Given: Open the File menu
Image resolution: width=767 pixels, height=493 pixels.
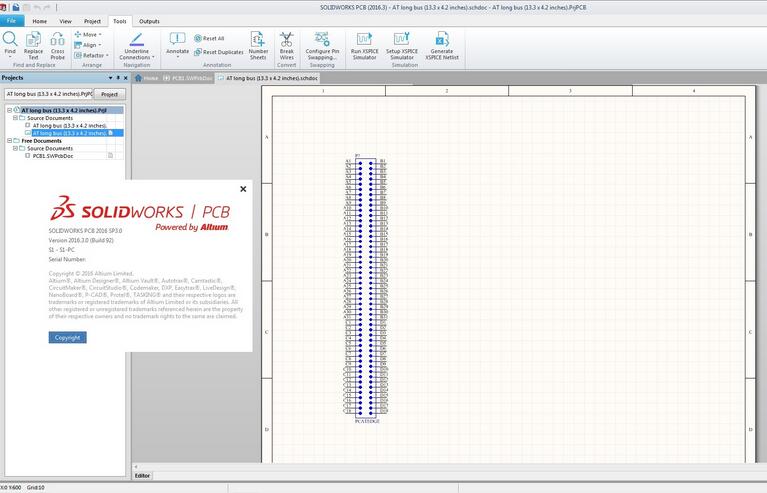Looking at the screenshot, I should pyautogui.click(x=12, y=21).
